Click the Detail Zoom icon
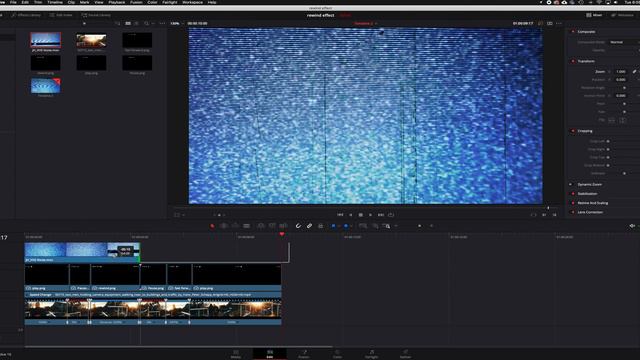The height and width of the screenshot is (360, 640). click(375, 226)
